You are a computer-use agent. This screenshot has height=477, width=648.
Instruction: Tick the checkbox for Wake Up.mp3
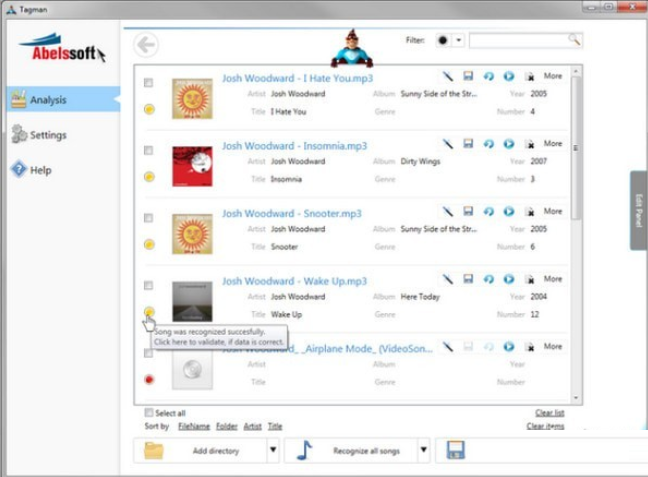(x=148, y=286)
